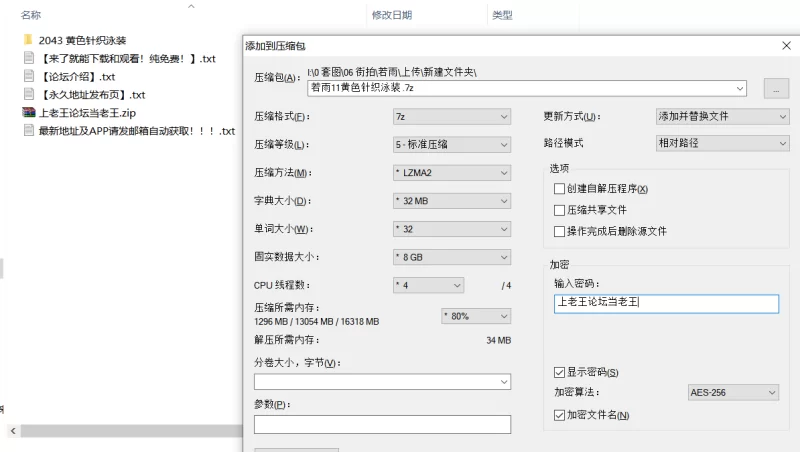Open the 压缩格式 7z dropdown

[452, 116]
